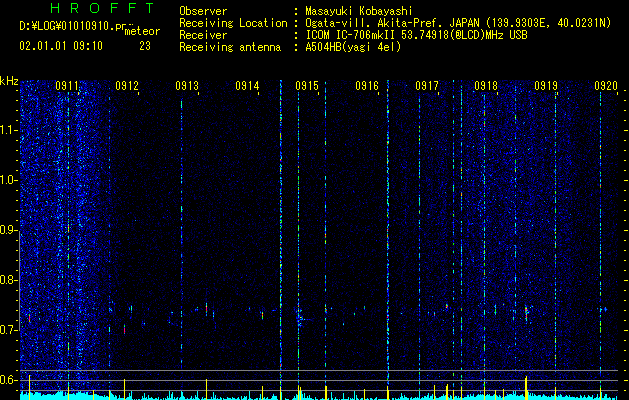
Task: Click the HROFFT title text
Action: pos(102,8)
